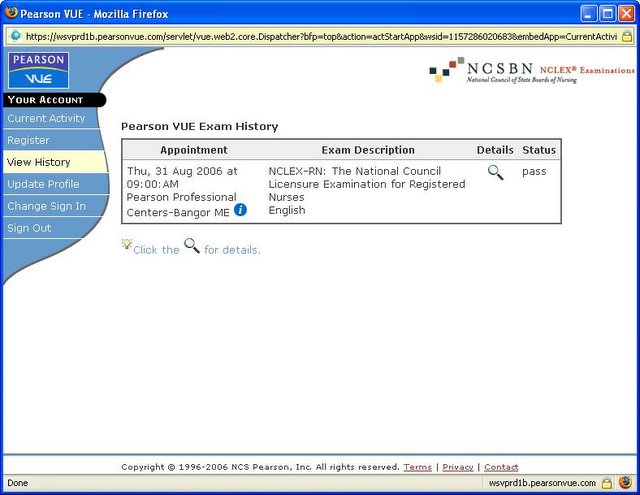Screen dimensions: 640x495
Task: Go to Change Sign In
Action: (x=46, y=206)
